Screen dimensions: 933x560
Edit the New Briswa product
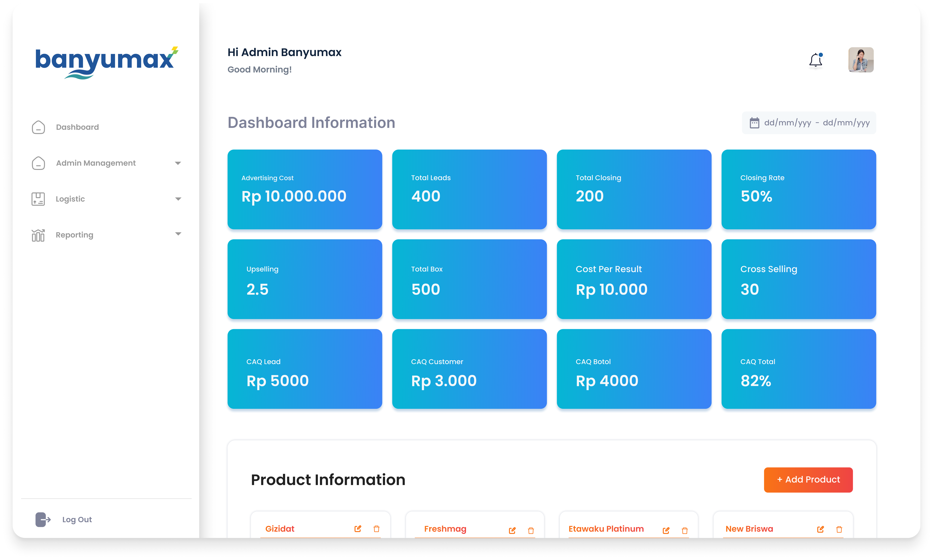point(820,529)
